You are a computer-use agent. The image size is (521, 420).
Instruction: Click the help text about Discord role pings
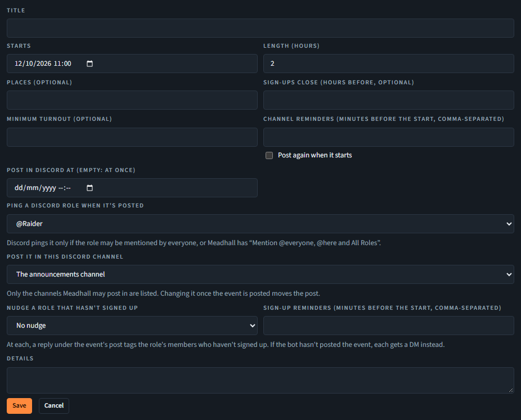[x=194, y=243]
